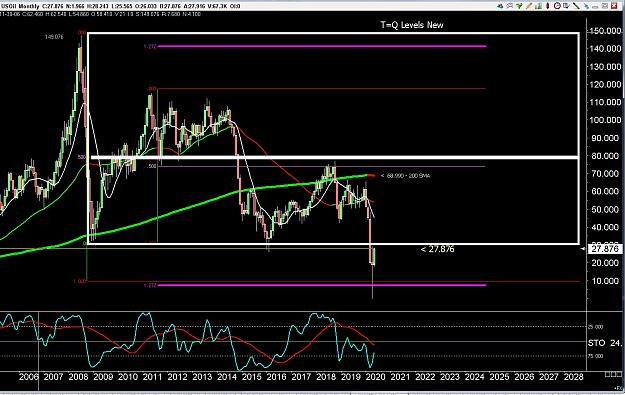Open the clock time interval icon
The width and height of the screenshot is (625, 395).
pyautogui.click(x=557, y=6)
